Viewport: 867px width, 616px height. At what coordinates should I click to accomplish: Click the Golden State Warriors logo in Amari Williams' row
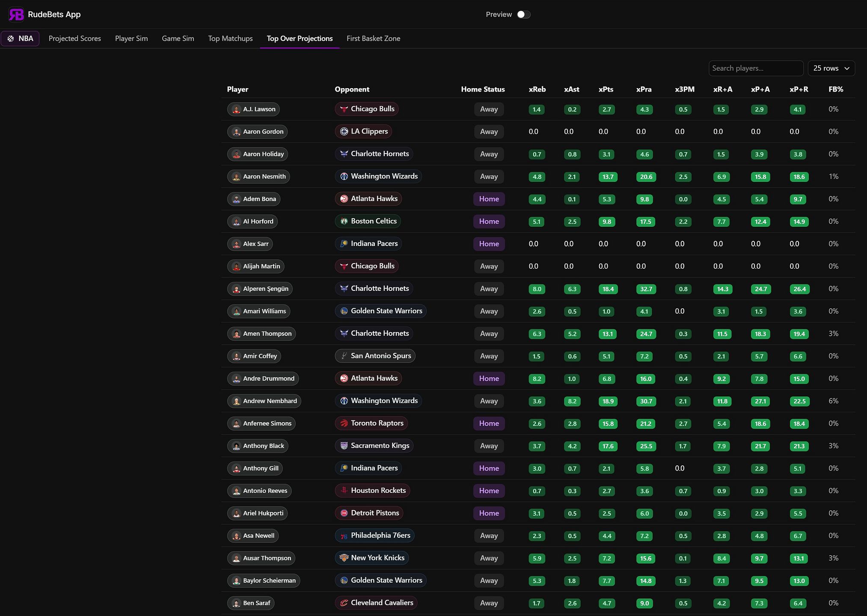(344, 311)
